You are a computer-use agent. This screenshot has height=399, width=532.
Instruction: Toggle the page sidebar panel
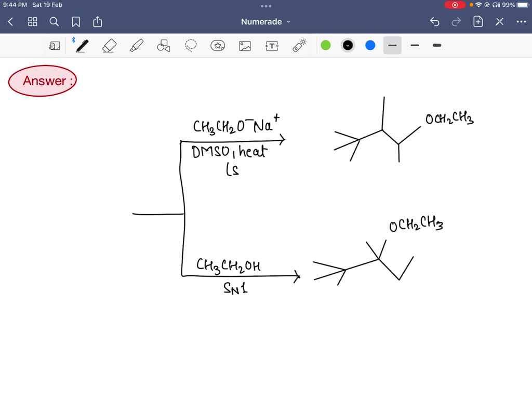55,46
